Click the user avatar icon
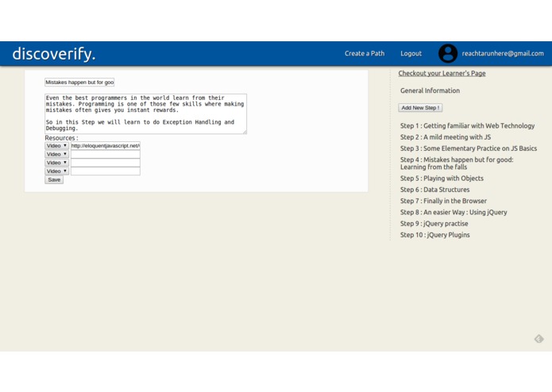552x392 pixels. 448,53
